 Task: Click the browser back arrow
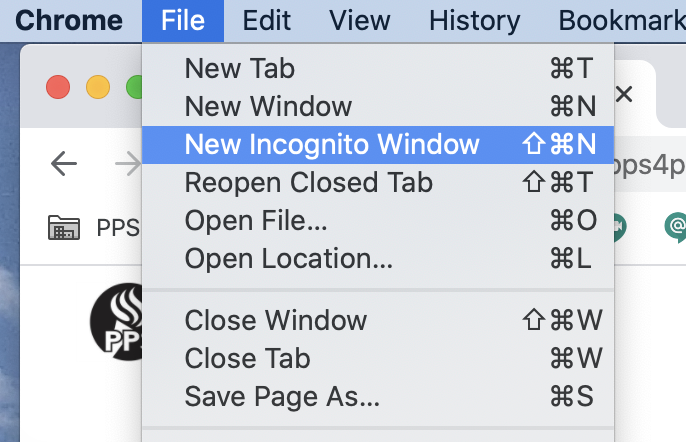(x=64, y=164)
